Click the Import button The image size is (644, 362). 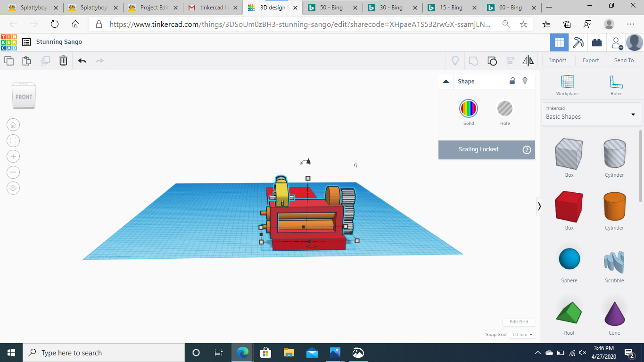click(x=558, y=60)
